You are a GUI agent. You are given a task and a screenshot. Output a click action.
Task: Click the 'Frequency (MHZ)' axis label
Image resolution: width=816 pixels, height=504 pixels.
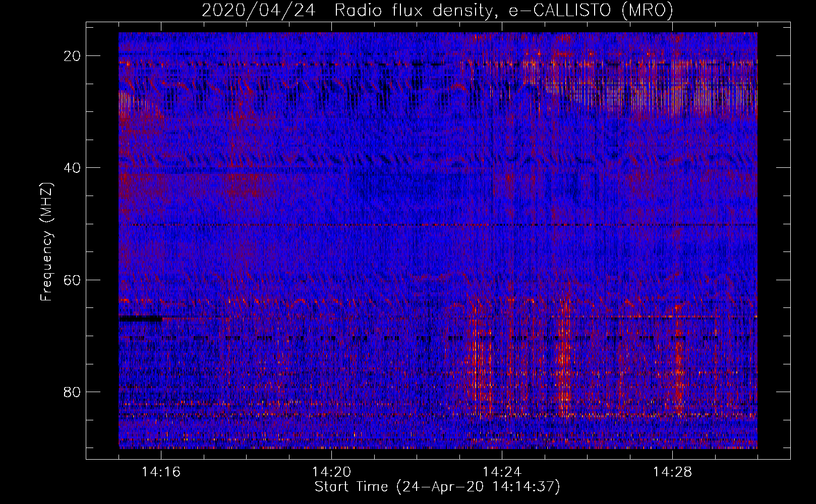(x=46, y=242)
